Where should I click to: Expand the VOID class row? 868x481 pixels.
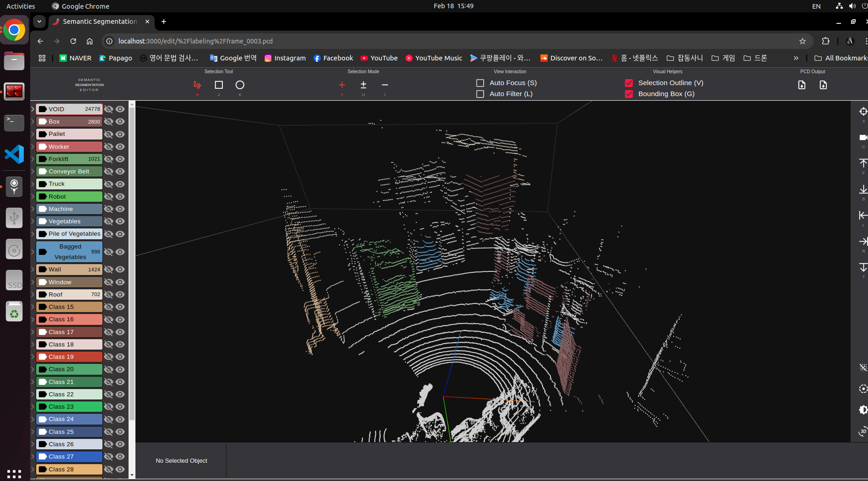pyautogui.click(x=32, y=109)
